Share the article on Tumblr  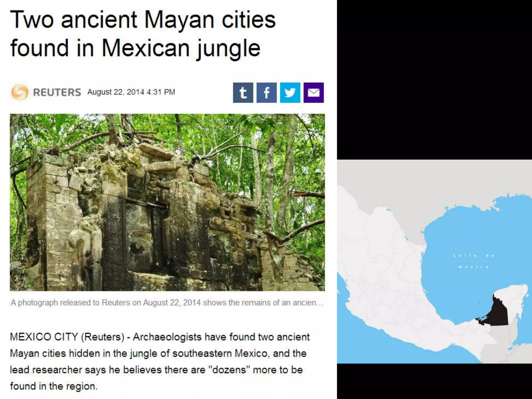(x=243, y=93)
